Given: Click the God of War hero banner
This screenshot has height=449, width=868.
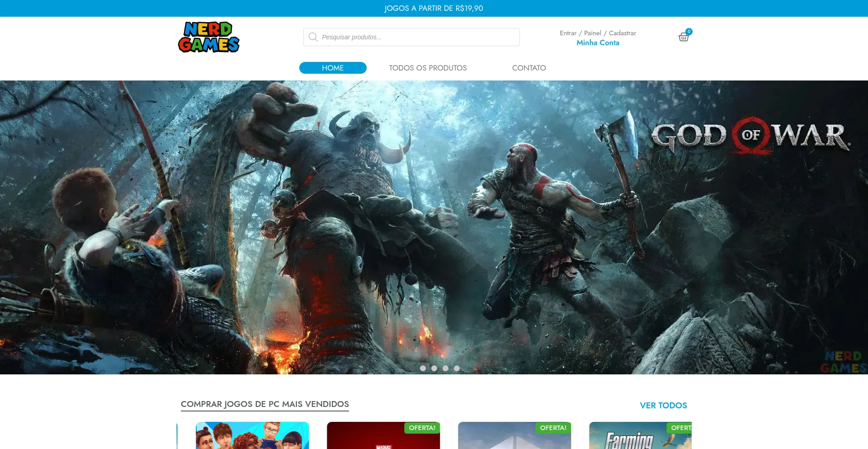Looking at the screenshot, I should pyautogui.click(x=434, y=227).
